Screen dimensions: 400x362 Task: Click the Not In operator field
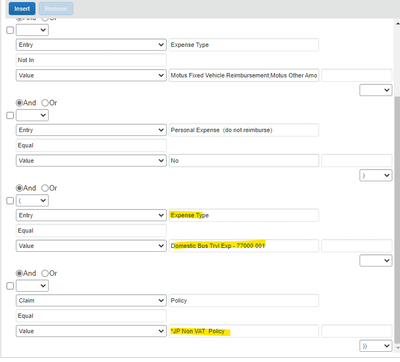(91, 60)
